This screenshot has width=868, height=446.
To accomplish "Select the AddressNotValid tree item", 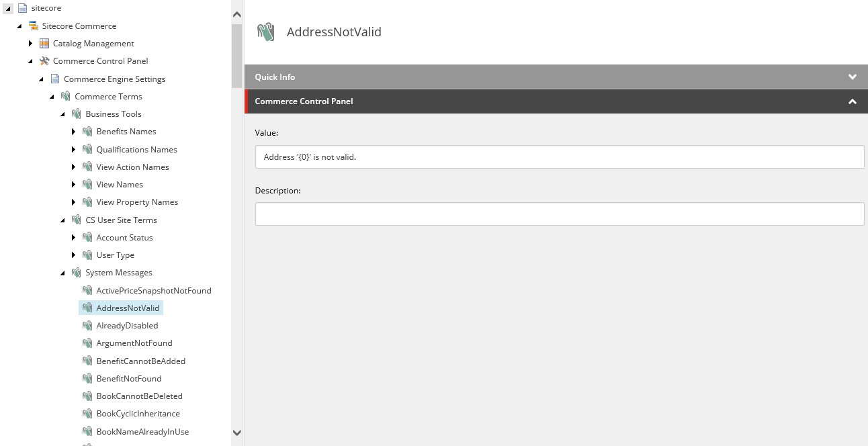I will [x=121, y=308].
